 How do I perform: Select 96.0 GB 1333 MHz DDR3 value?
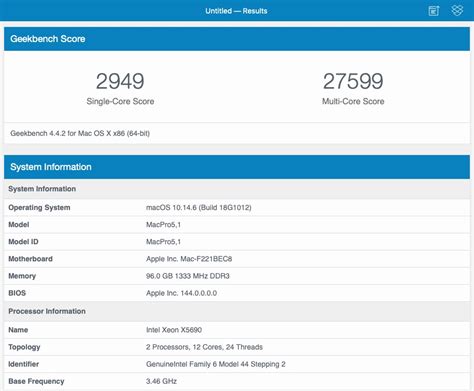(188, 276)
